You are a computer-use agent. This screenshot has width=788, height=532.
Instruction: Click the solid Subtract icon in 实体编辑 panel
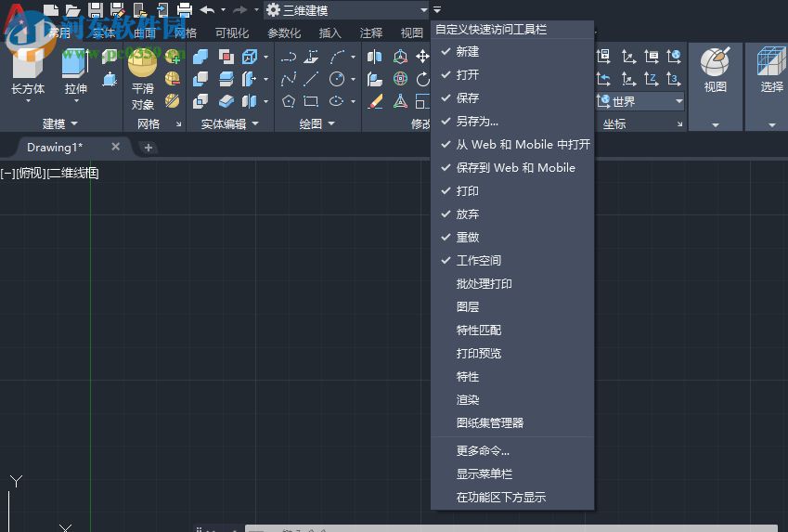pyautogui.click(x=200, y=78)
